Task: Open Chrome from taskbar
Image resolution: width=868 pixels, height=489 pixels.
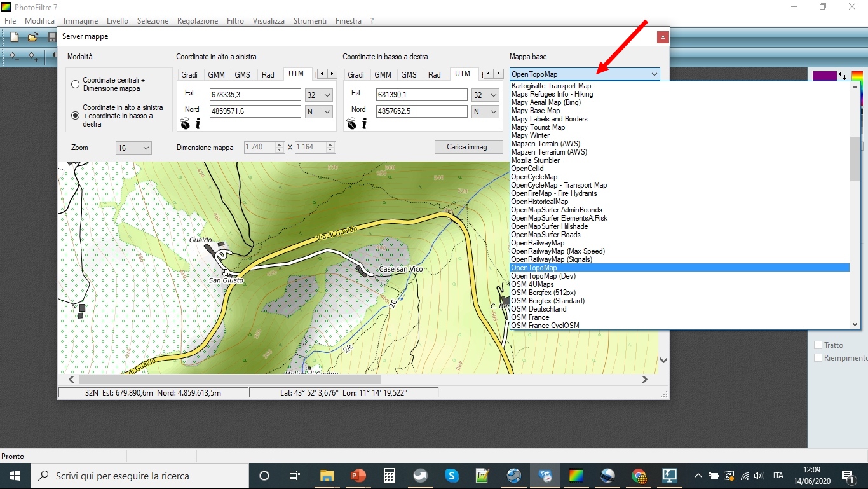Action: pos(639,476)
